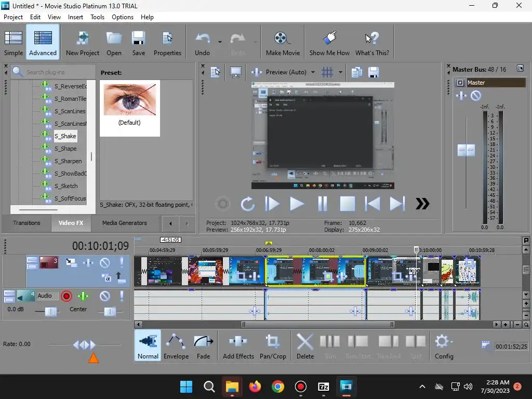Open the Edit menu
The image size is (532, 399).
(x=35, y=17)
